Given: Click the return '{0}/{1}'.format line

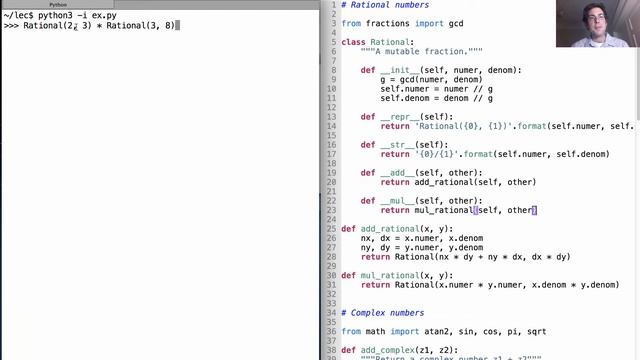Looking at the screenshot, I should click(x=495, y=154).
